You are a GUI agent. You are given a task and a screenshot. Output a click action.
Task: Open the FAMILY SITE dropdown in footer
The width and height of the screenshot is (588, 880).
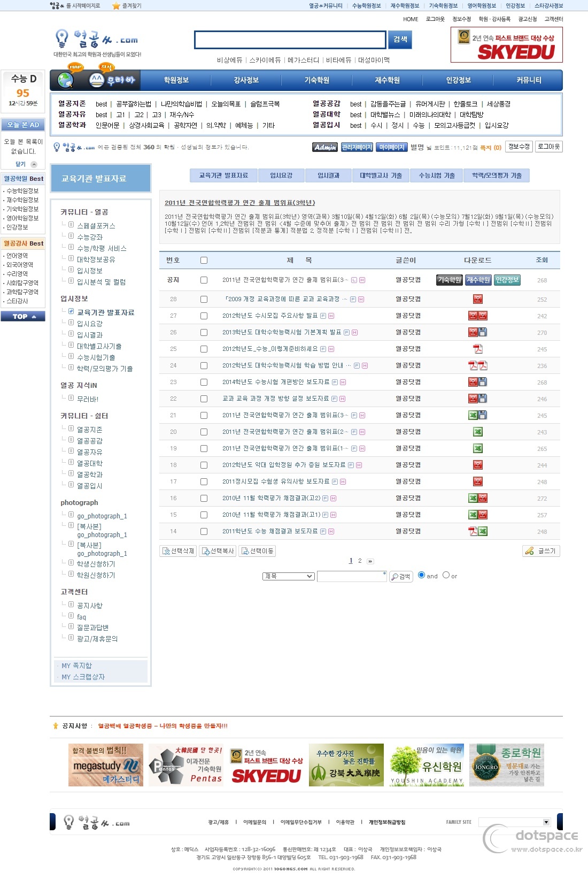point(514,822)
